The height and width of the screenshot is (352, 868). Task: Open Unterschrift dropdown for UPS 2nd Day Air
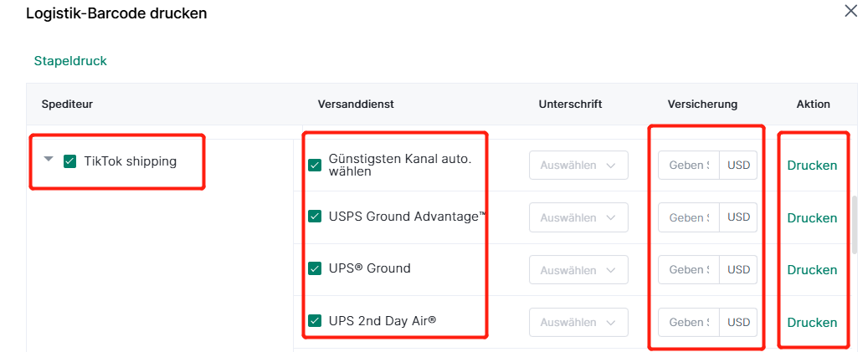click(x=578, y=322)
